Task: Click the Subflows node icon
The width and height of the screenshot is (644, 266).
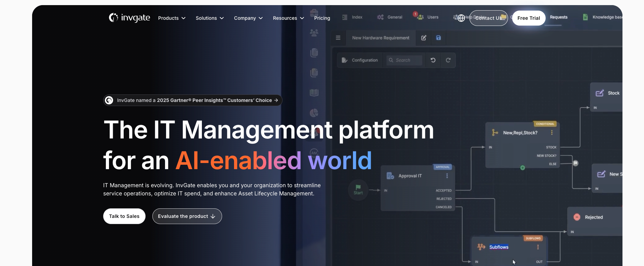Action: point(481,247)
